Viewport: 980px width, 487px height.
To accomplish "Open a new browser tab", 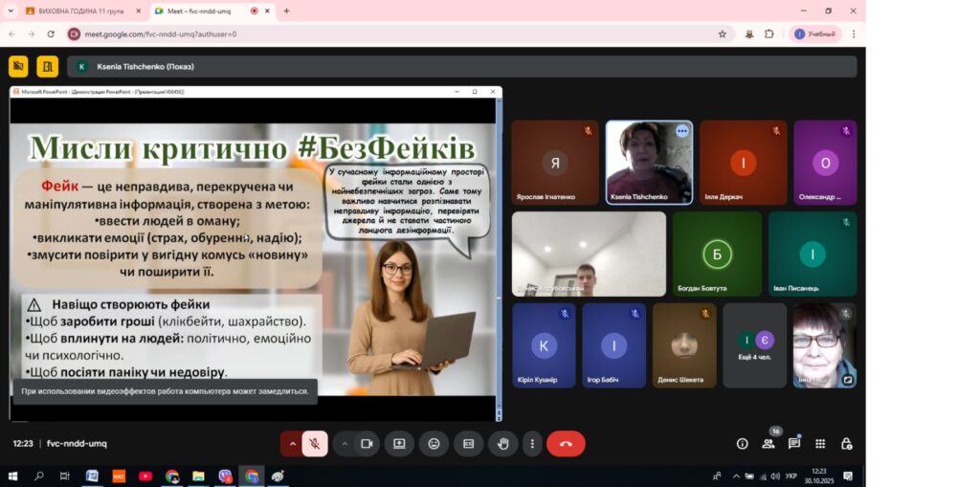I will 286,11.
